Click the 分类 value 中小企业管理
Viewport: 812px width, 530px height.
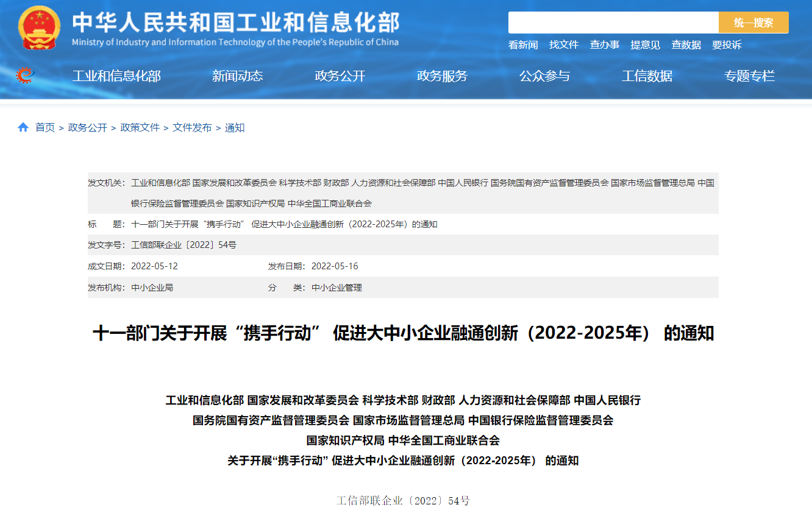[x=337, y=288]
